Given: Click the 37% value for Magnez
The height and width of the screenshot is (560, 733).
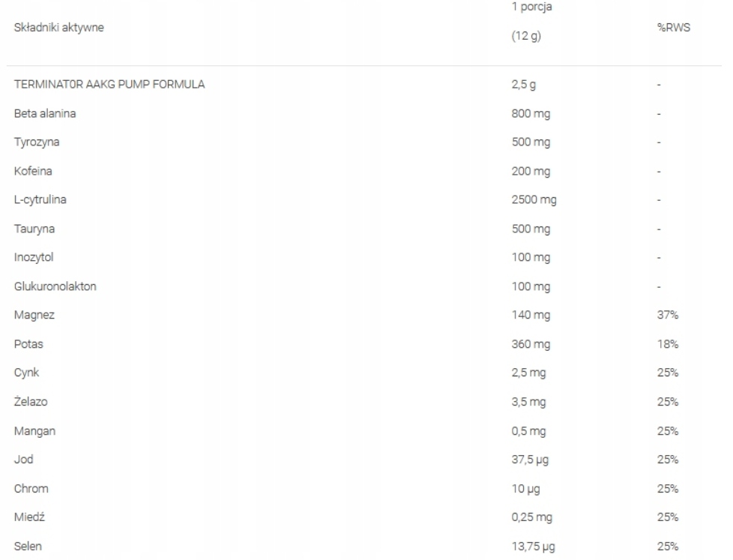Looking at the screenshot, I should coord(667,315).
